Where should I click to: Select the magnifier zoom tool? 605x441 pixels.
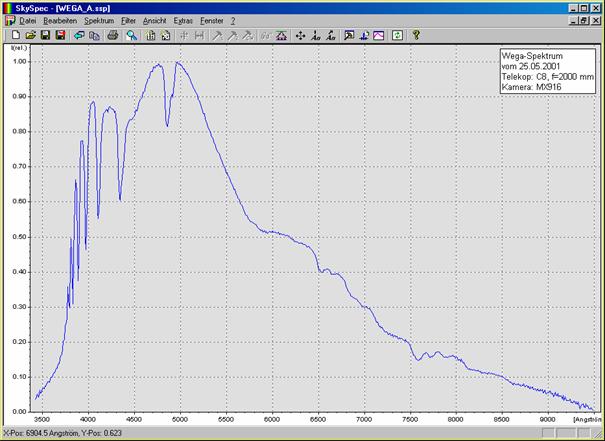point(132,35)
